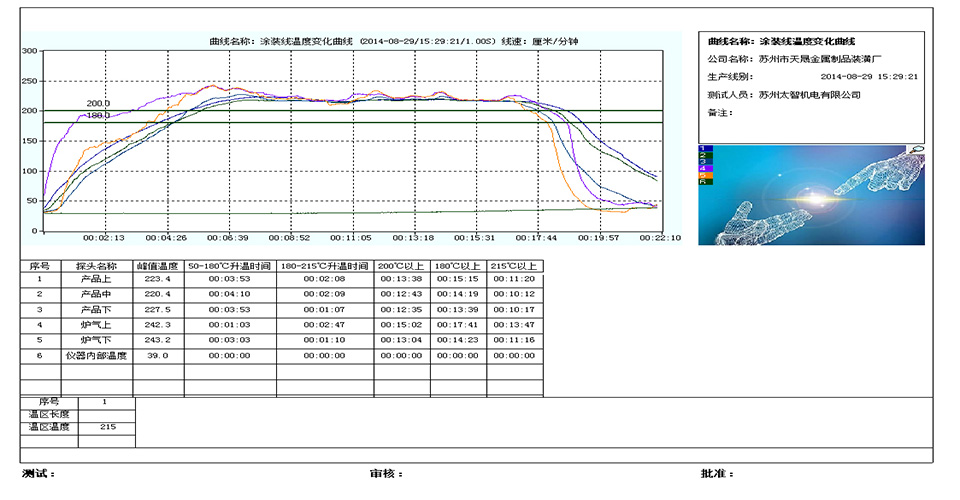Select legend color swatch 3 (navy)
Screen dimensions: 960x500
[706, 162]
